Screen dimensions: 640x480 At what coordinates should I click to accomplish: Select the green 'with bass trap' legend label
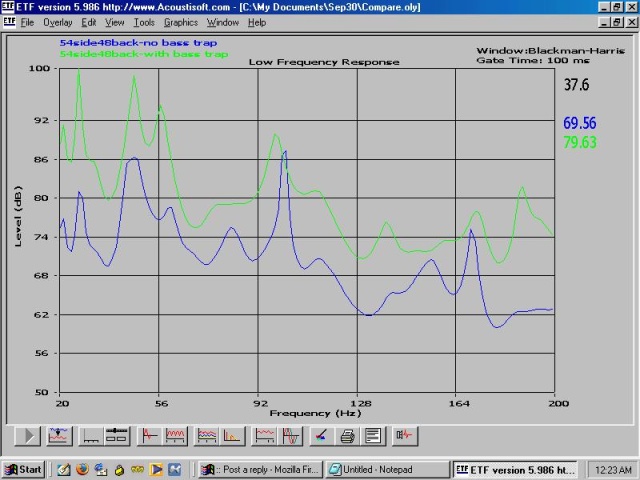144,54
